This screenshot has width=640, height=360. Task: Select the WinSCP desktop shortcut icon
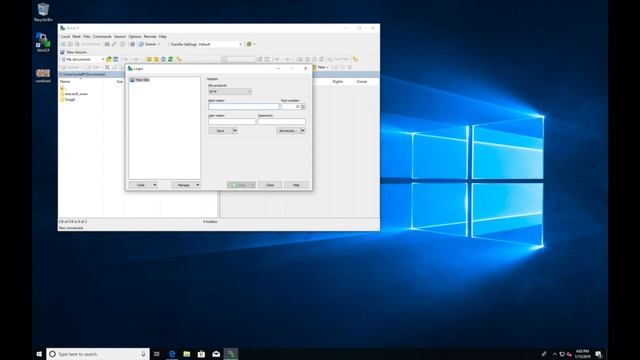[43, 42]
